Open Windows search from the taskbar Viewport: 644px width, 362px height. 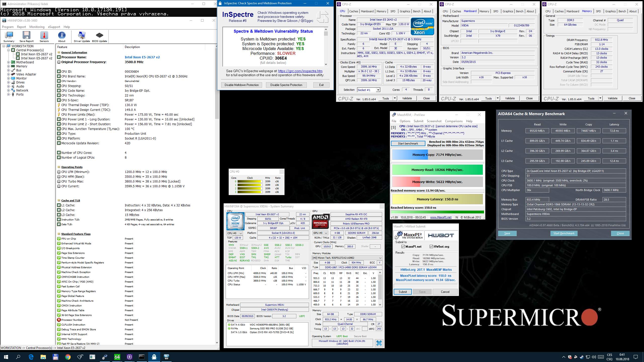18,357
